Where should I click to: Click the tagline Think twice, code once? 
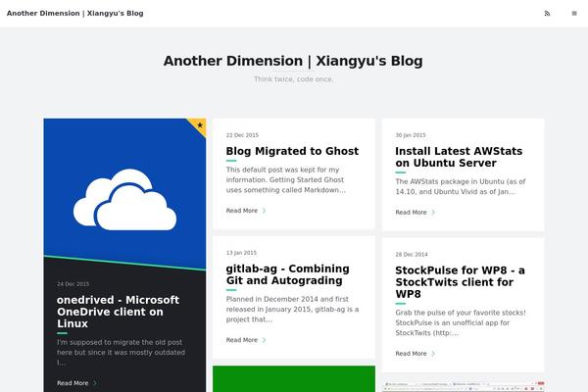293,79
